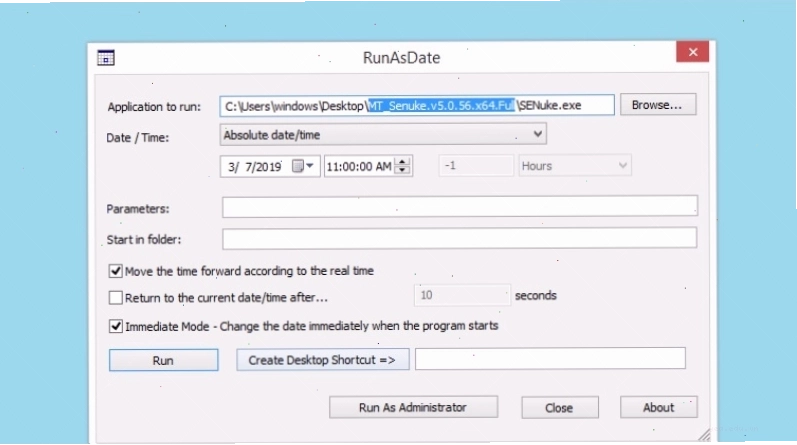Increase time with the spinner up arrow
The image size is (797, 445).
402,162
